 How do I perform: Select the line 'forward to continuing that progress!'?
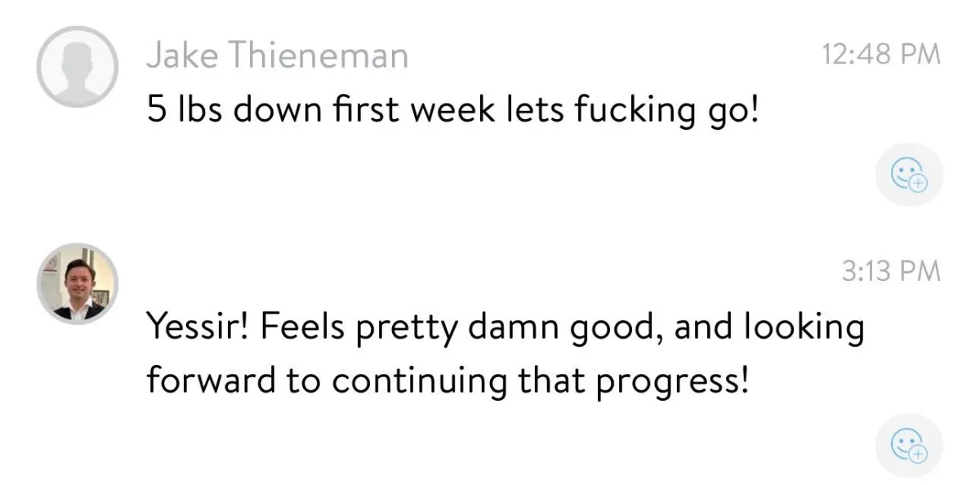point(448,380)
